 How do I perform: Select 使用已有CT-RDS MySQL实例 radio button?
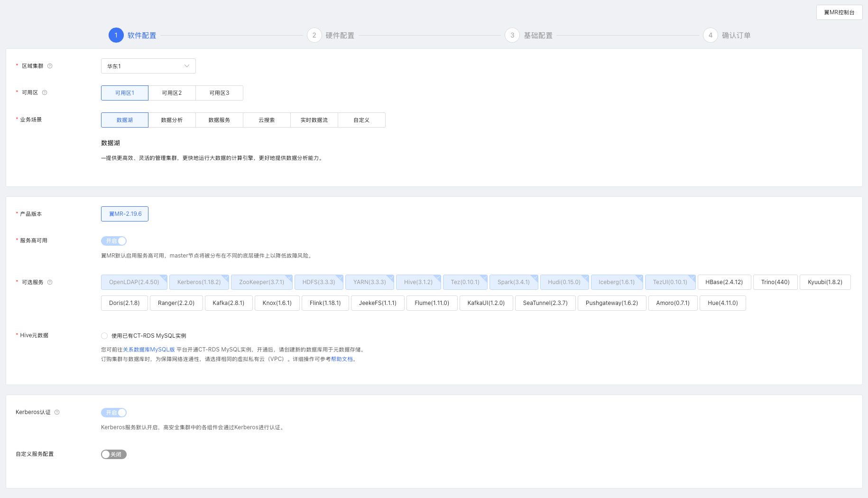point(104,336)
